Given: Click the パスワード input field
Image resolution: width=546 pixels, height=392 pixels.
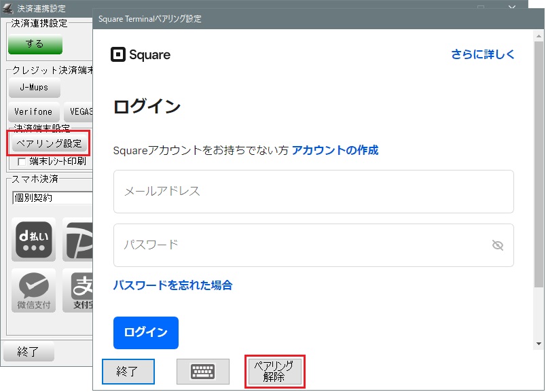Looking at the screenshot, I should pos(299,245).
